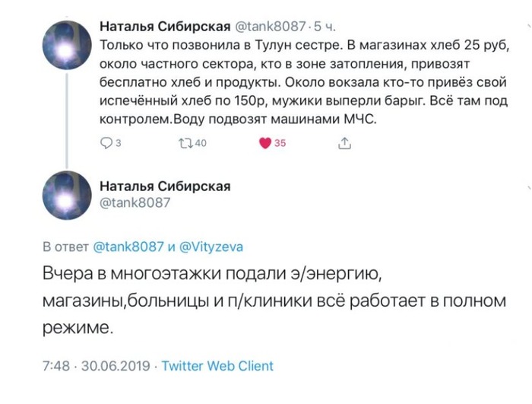Toggle the red heart like icon
This screenshot has width=532, height=404.
[x=264, y=142]
